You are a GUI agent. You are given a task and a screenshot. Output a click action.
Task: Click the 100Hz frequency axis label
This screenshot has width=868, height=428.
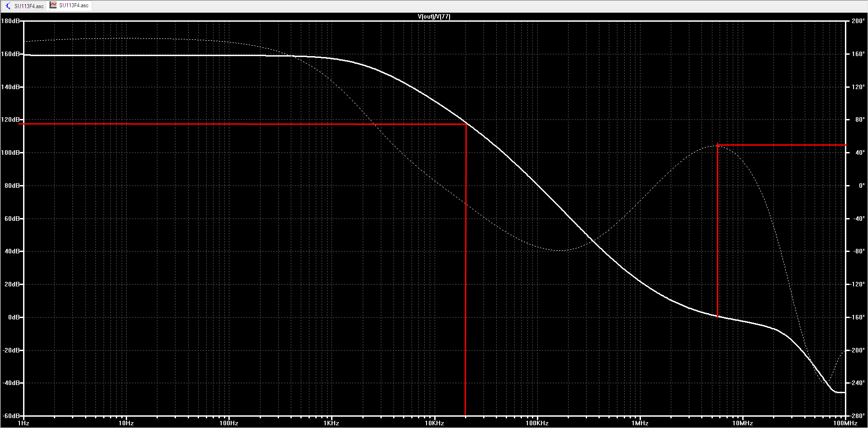[229, 423]
